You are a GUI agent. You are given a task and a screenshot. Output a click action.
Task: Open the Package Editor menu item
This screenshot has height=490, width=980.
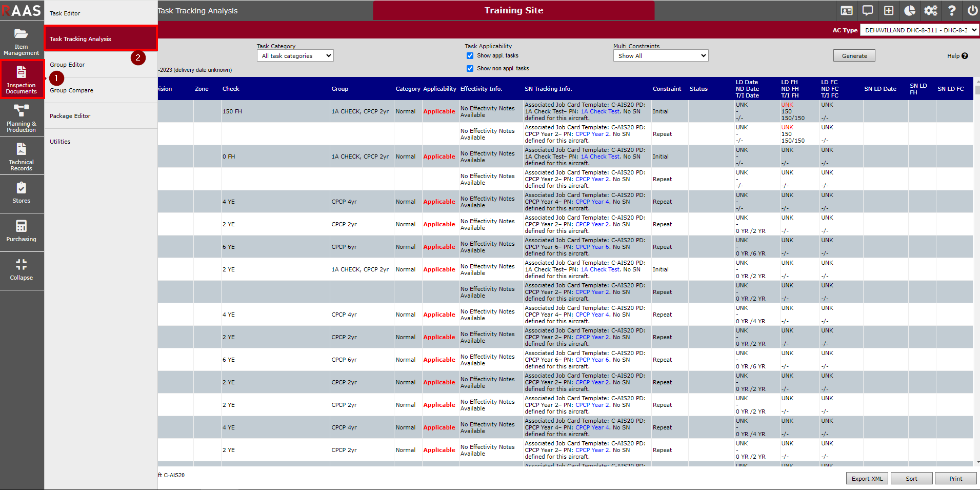tap(70, 116)
